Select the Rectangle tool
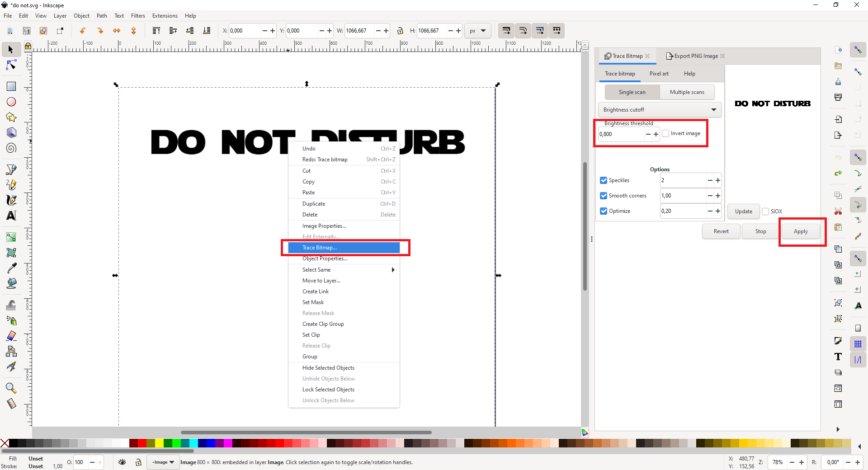The height and width of the screenshot is (470, 868). (x=11, y=86)
